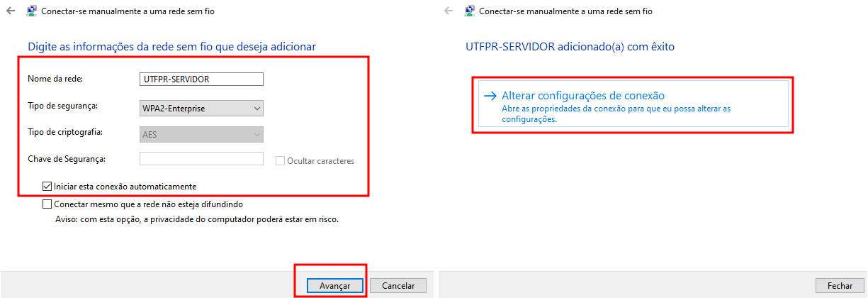Screen dimensions: 868x298
Task: Toggle Iniciar esta conexão automaticamente checkbox
Action: (47, 186)
